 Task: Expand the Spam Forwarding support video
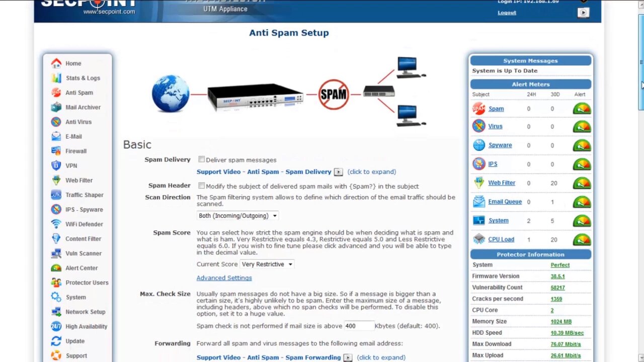(x=348, y=357)
